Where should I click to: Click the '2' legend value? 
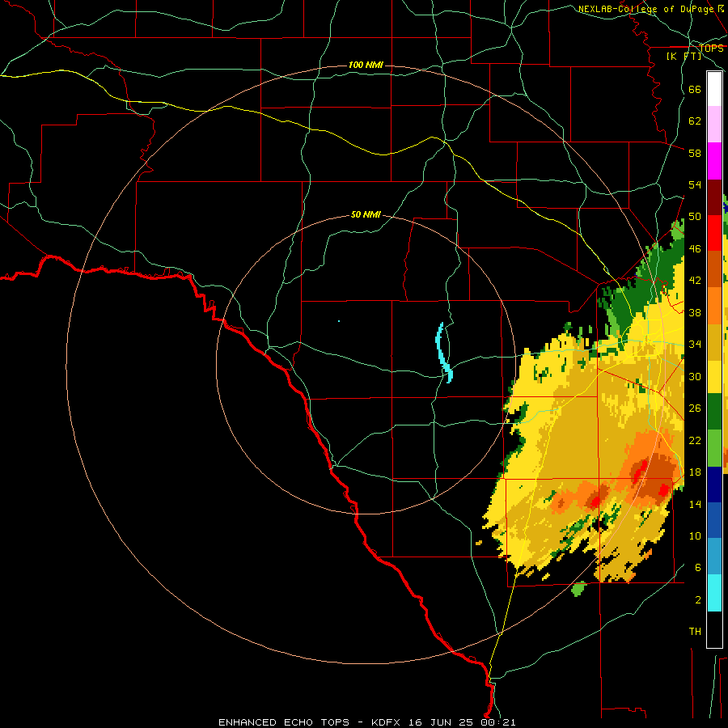[697, 600]
